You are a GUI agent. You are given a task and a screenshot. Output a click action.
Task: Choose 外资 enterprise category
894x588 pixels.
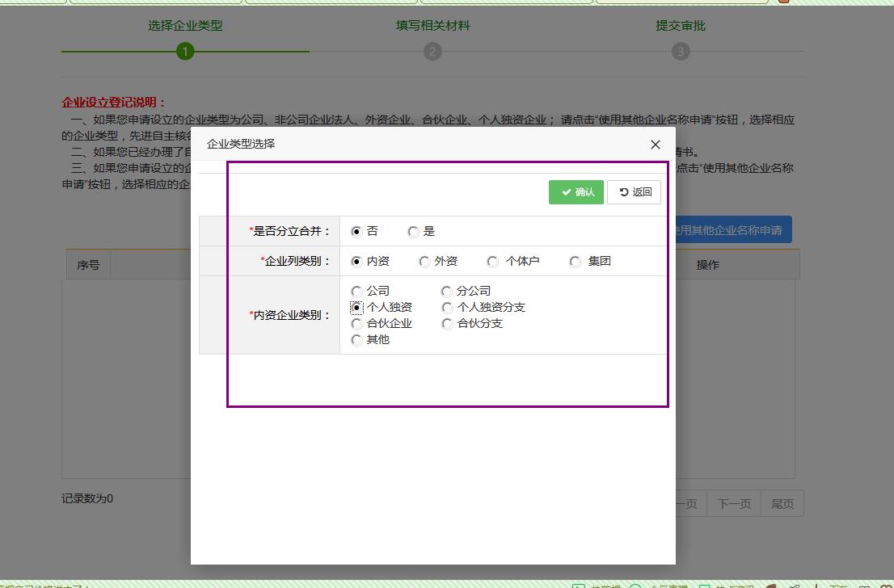pyautogui.click(x=424, y=262)
